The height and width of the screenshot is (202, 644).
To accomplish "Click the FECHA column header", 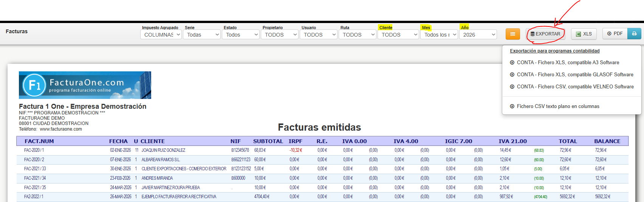I will [x=118, y=141].
